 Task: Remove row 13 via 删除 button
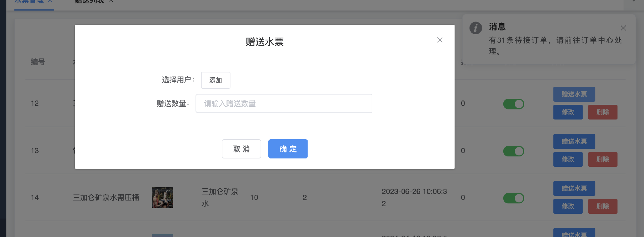coord(602,159)
